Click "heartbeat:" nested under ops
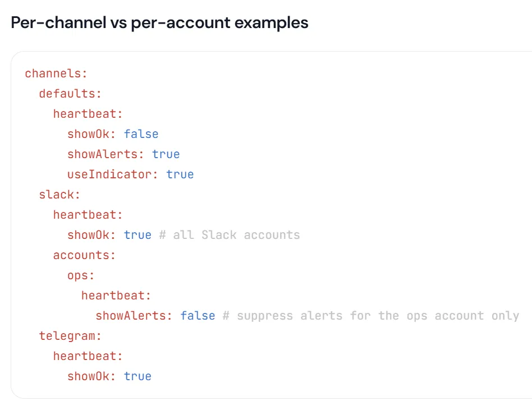The height and width of the screenshot is (406, 532). coord(116,296)
